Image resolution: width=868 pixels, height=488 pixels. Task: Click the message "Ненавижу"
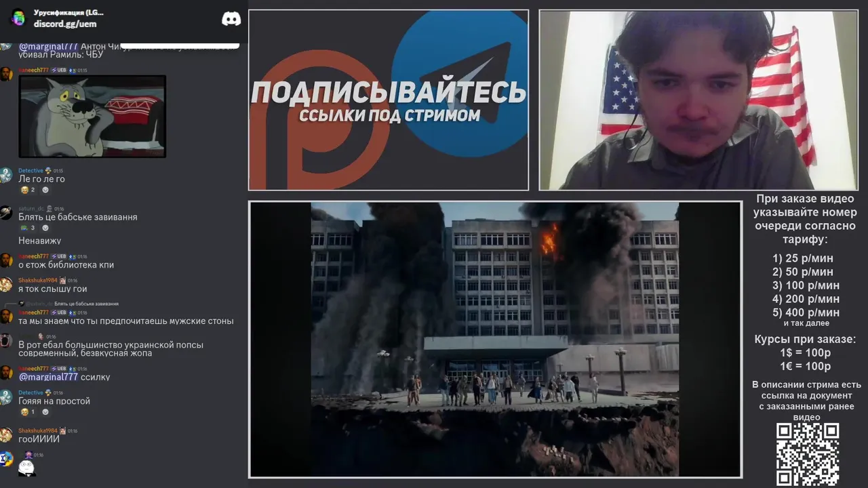pos(40,241)
